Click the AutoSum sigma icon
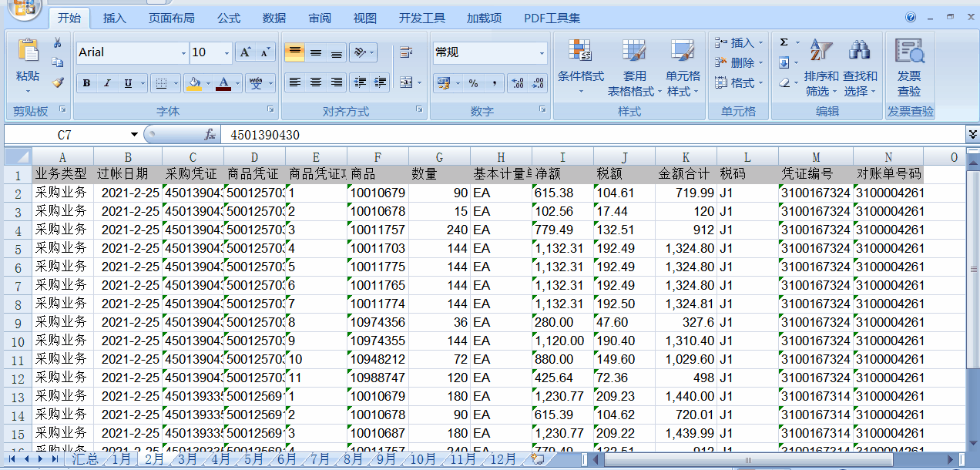 (784, 43)
